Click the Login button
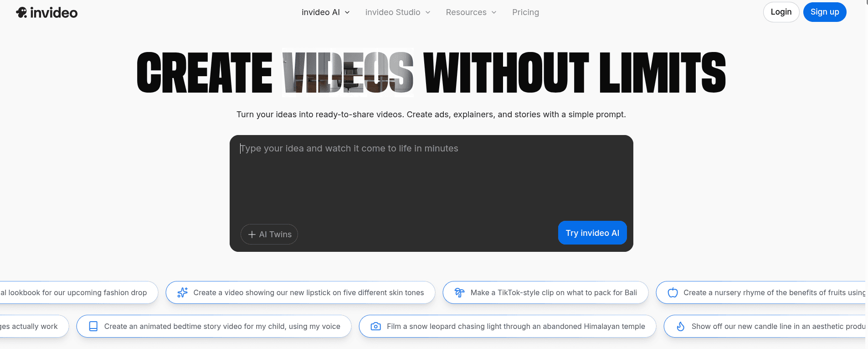The image size is (868, 349). (x=781, y=12)
